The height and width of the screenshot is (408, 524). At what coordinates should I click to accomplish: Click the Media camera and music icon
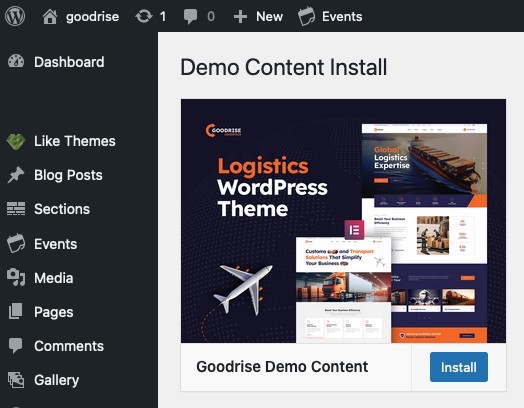tap(16, 277)
